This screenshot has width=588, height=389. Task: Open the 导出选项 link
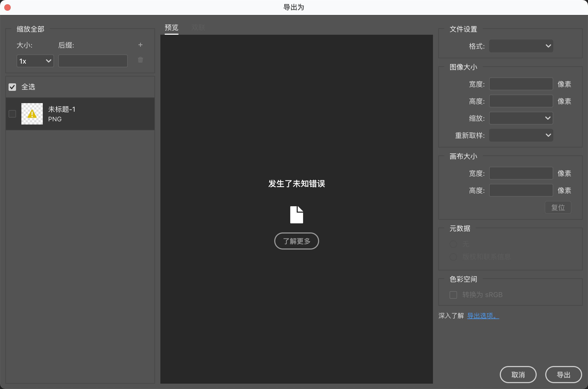pyautogui.click(x=483, y=316)
